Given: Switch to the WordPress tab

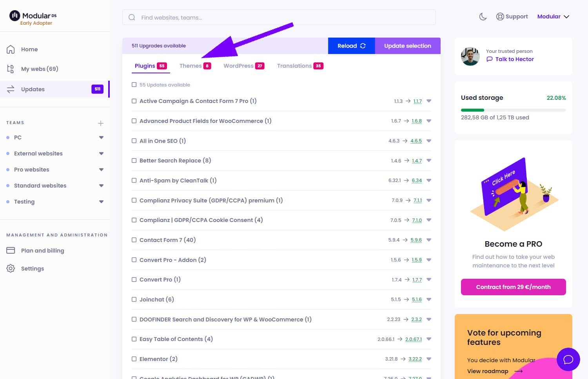Looking at the screenshot, I should 244,66.
